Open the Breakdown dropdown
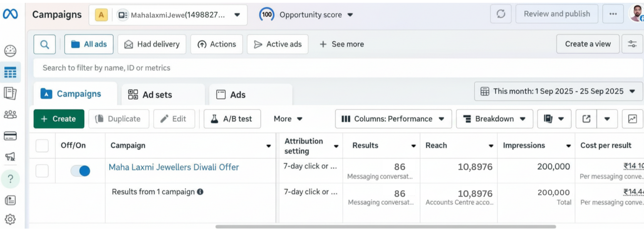 pos(494,119)
